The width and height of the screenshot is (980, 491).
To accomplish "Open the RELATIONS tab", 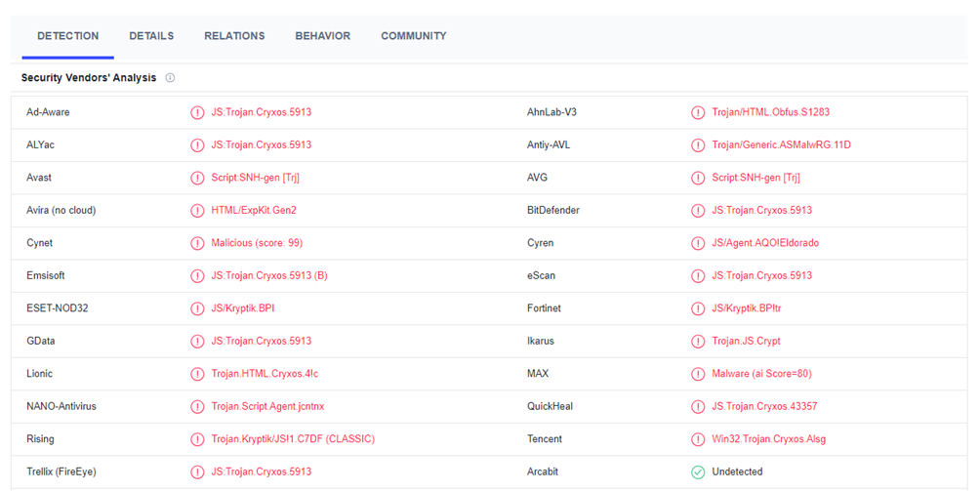I will (234, 36).
